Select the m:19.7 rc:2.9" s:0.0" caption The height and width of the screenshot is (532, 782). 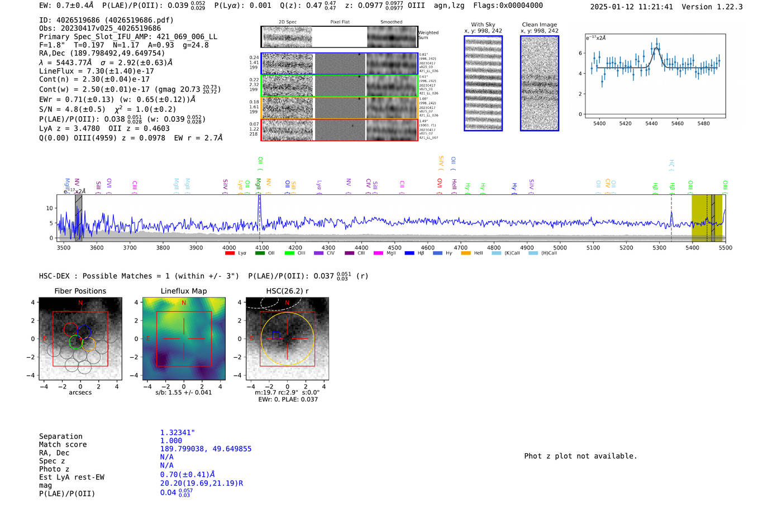pyautogui.click(x=287, y=392)
